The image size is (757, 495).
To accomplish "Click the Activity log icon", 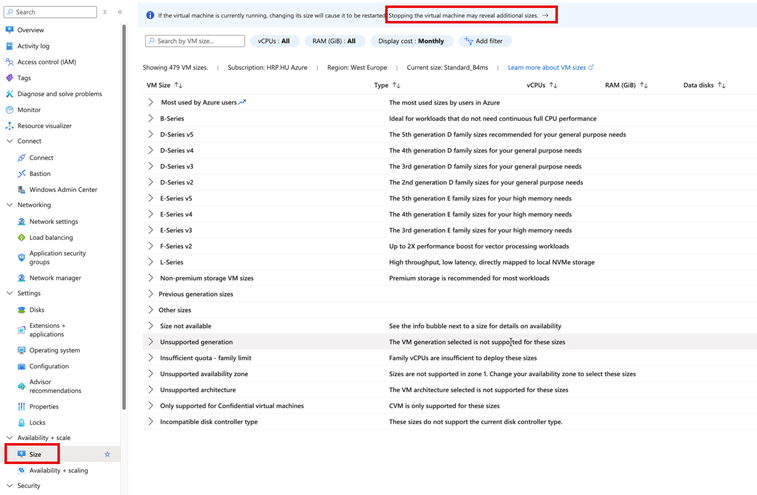I will 10,46.
